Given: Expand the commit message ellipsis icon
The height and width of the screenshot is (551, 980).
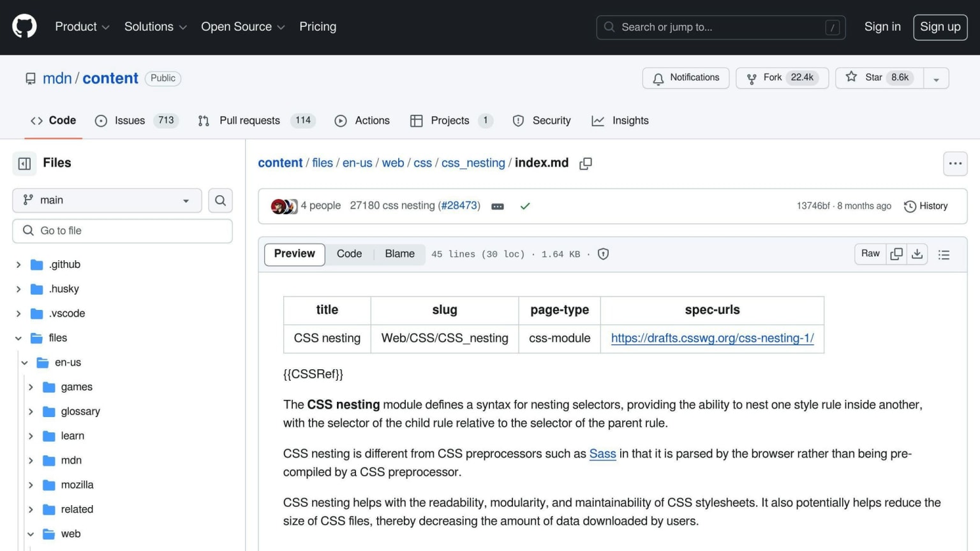Looking at the screenshot, I should [498, 207].
